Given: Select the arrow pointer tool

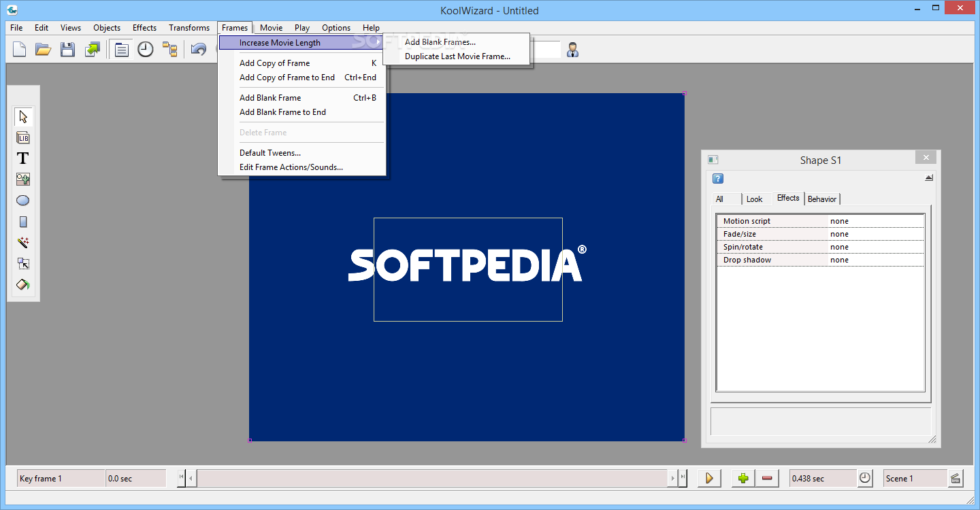Looking at the screenshot, I should pyautogui.click(x=23, y=116).
